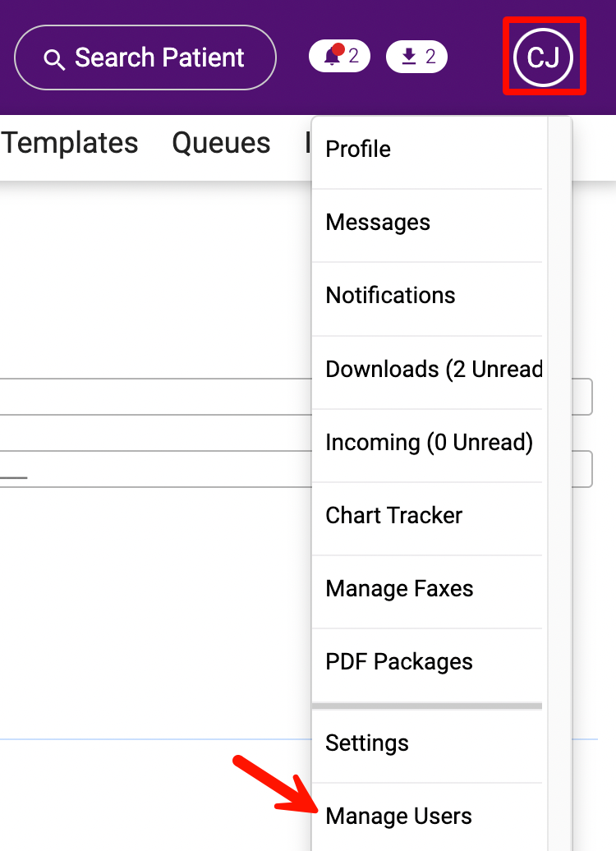Open Messages from the dropdown menu
Viewport: 616px width, 851px height.
pos(378,223)
